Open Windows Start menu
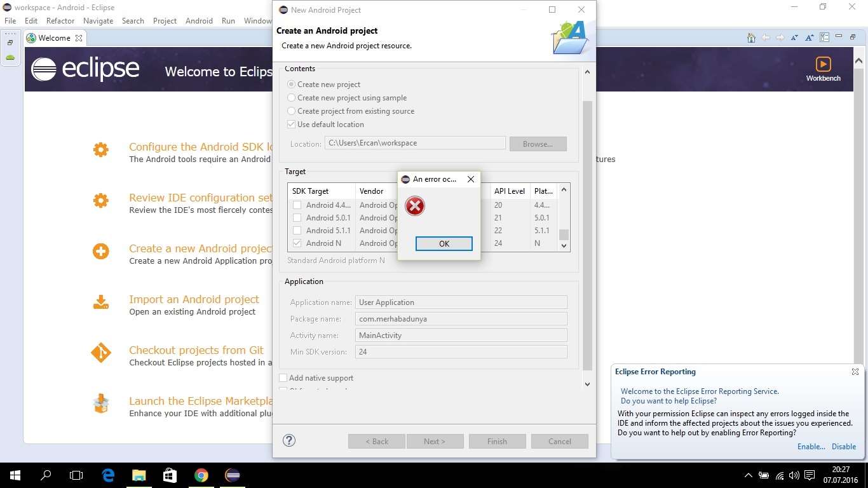Screen dimensions: 868x488 pos(15,475)
